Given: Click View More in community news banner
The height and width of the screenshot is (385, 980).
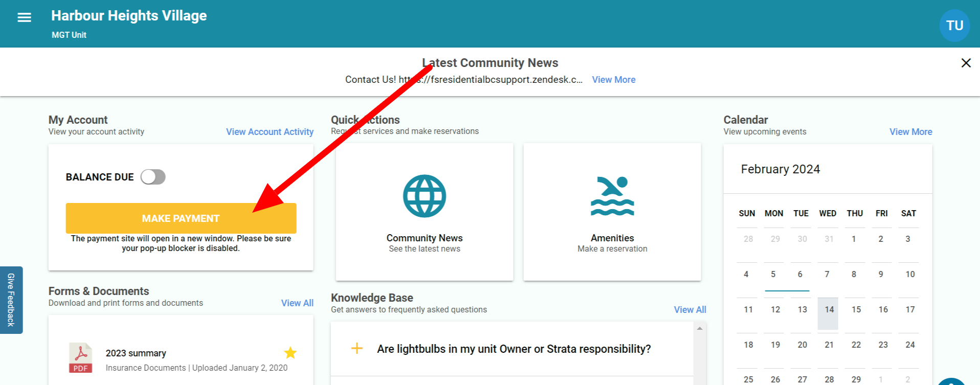Looking at the screenshot, I should pyautogui.click(x=614, y=80).
